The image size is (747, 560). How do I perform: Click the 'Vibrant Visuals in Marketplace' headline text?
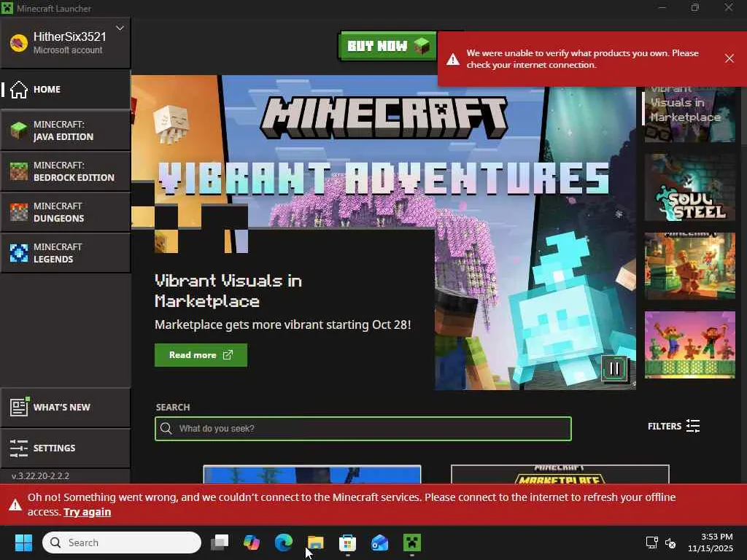[x=228, y=290]
